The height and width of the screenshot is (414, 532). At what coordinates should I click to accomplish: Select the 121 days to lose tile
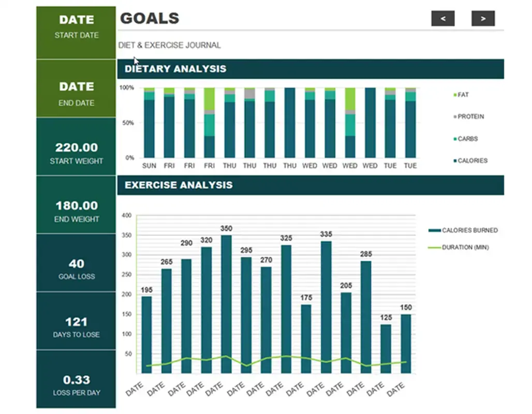76,327
